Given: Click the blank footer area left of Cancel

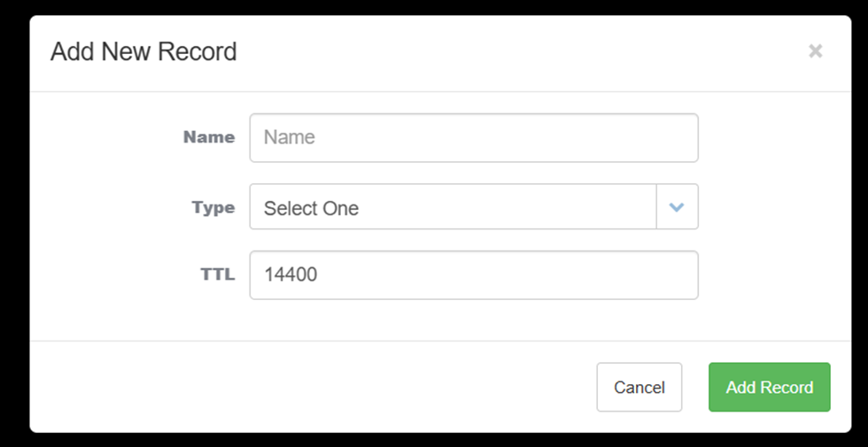Looking at the screenshot, I should pos(310,388).
